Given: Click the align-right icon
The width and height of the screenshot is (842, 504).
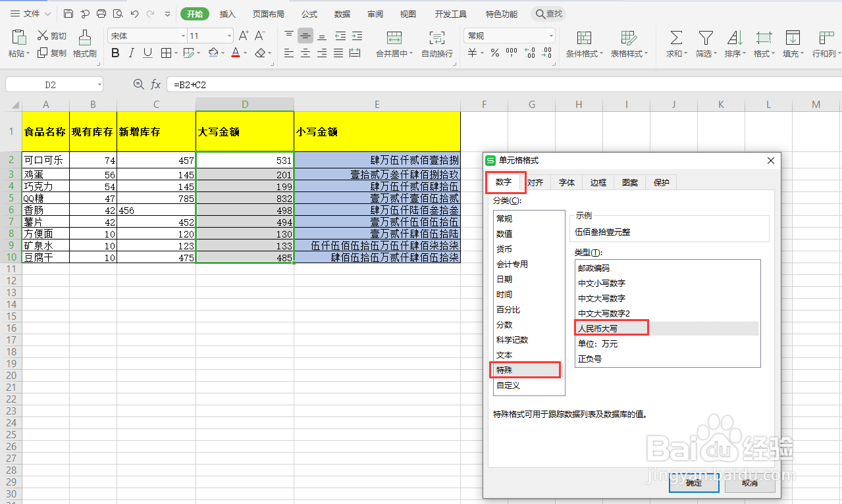Looking at the screenshot, I should click(322, 53).
